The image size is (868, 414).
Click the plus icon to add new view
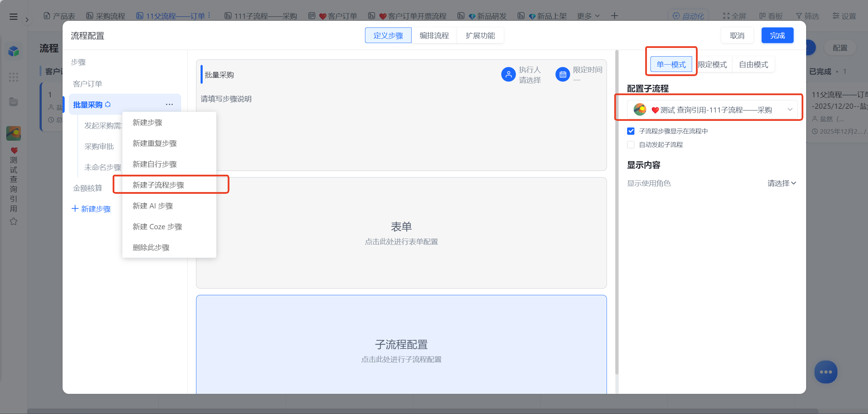[x=615, y=16]
